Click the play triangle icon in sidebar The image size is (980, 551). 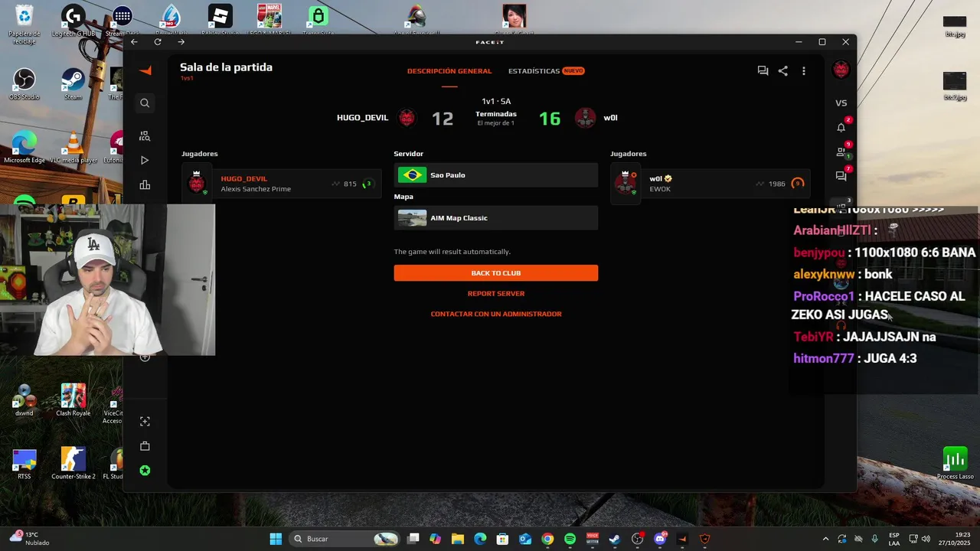coord(145,160)
